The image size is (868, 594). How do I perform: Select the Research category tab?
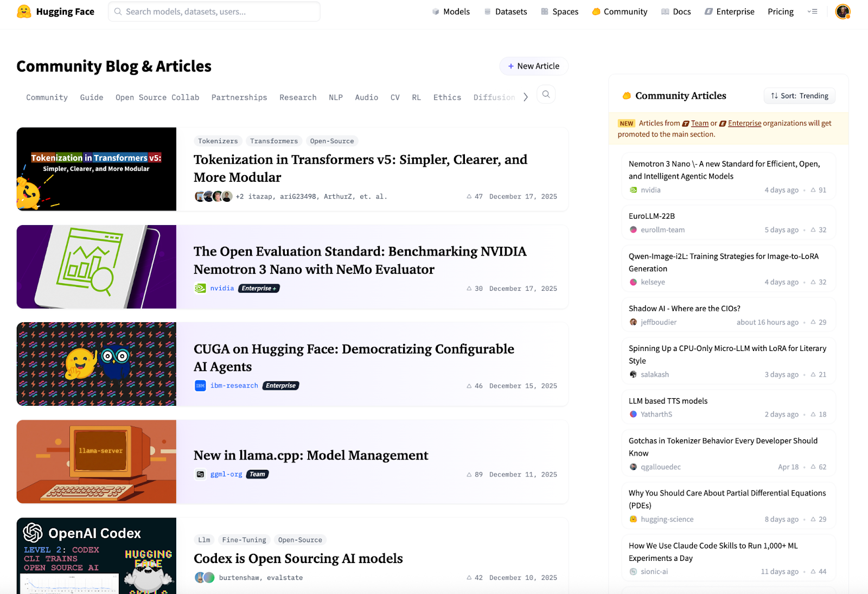pyautogui.click(x=298, y=98)
